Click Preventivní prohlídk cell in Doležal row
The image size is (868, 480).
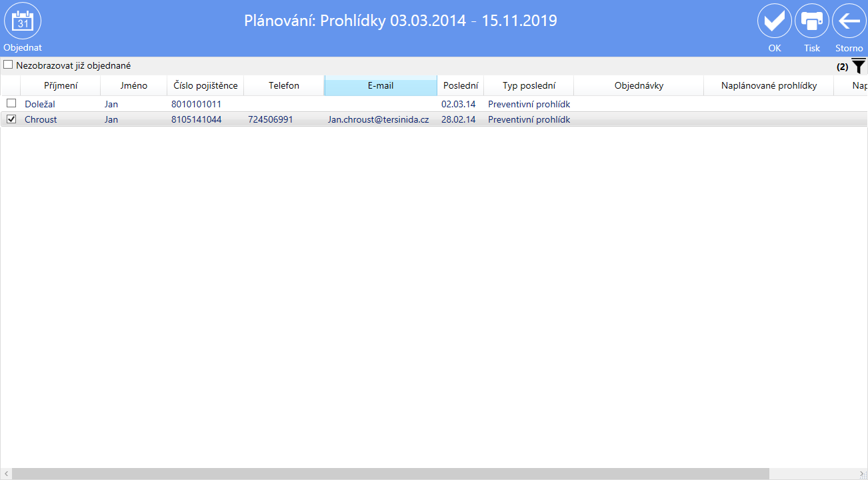coord(529,104)
